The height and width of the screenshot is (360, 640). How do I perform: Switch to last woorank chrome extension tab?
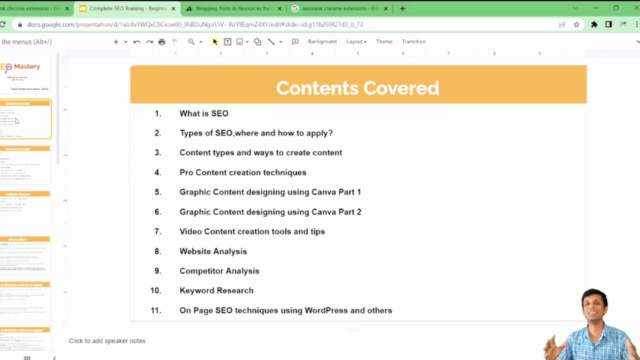tap(340, 9)
